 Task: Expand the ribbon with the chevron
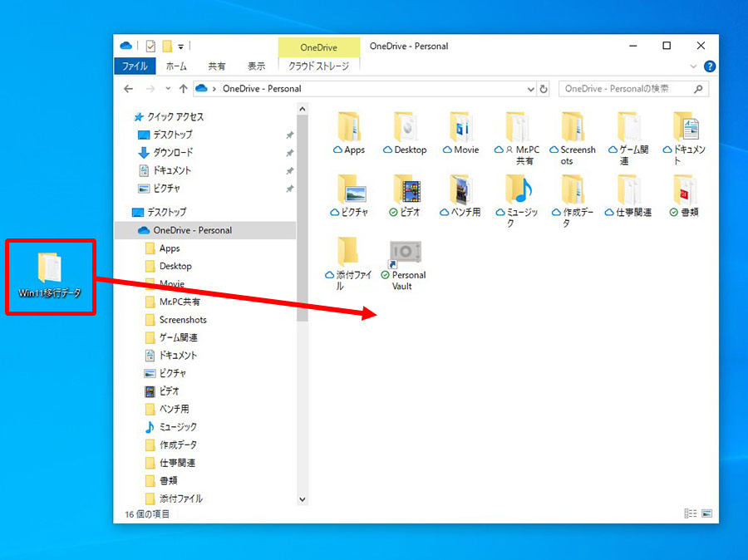coord(693,66)
